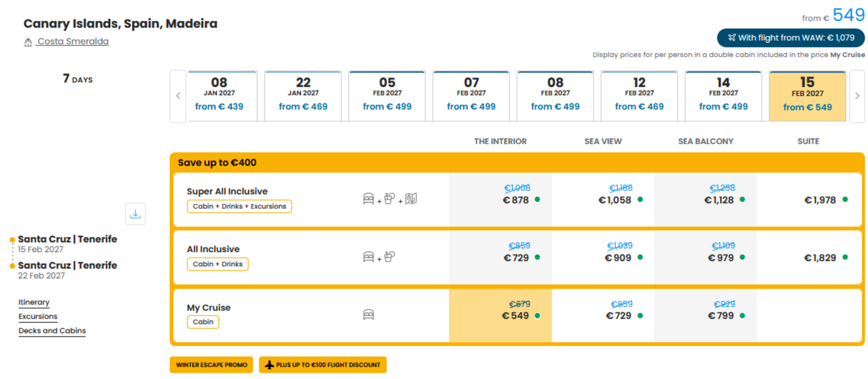
Task: Open the Excursions link
Action: [x=38, y=316]
